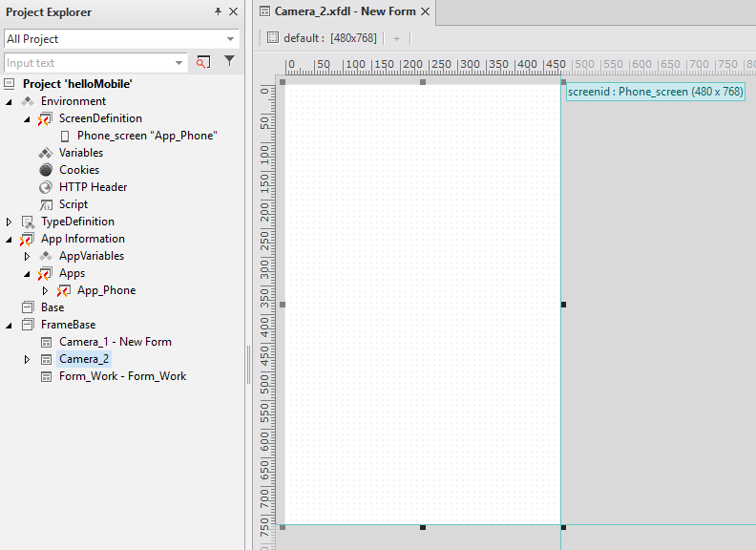Click the Camera_1 form icon
This screenshot has height=550, width=756.
(46, 343)
